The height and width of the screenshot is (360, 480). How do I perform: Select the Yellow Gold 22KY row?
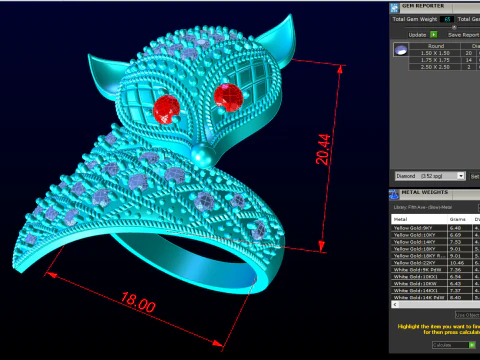pos(436,263)
